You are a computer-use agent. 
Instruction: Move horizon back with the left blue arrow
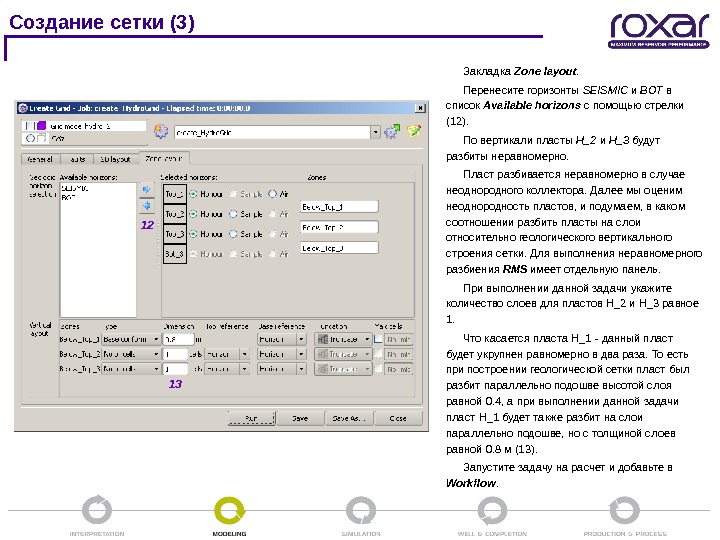pyautogui.click(x=146, y=205)
